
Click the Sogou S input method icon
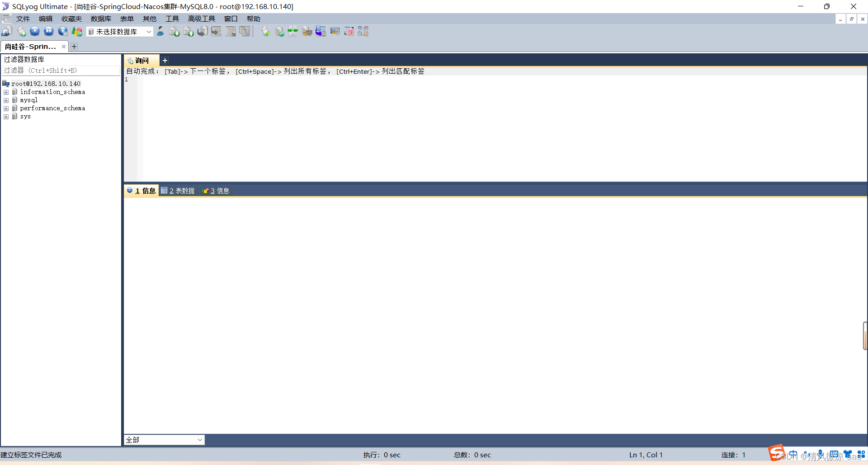[777, 453]
